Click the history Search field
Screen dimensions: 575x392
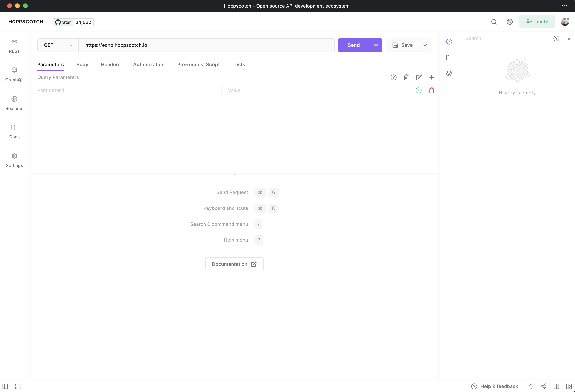tap(505, 38)
